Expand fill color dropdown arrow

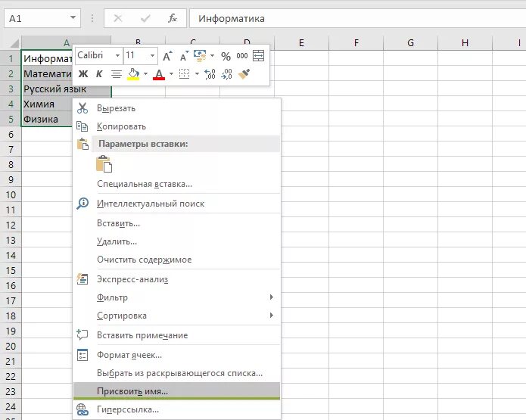pos(145,74)
